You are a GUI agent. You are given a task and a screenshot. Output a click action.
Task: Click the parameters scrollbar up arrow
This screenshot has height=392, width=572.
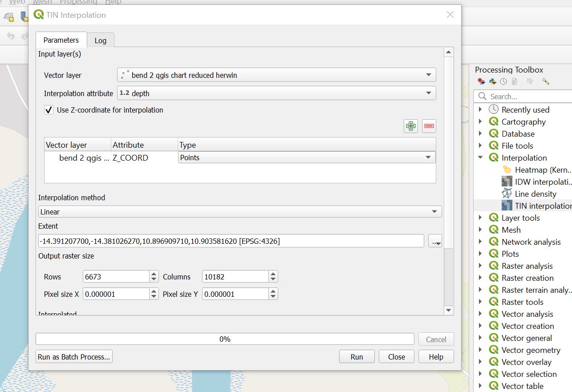point(449,53)
